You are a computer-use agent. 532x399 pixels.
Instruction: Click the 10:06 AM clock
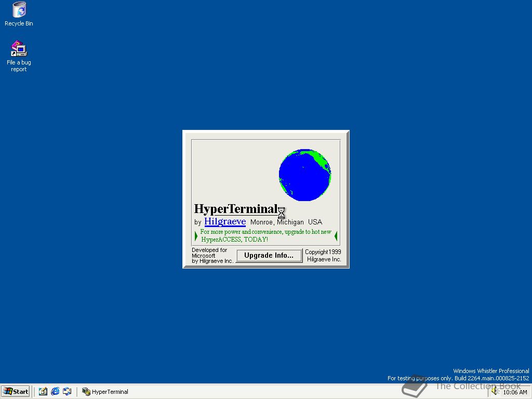(x=515, y=392)
